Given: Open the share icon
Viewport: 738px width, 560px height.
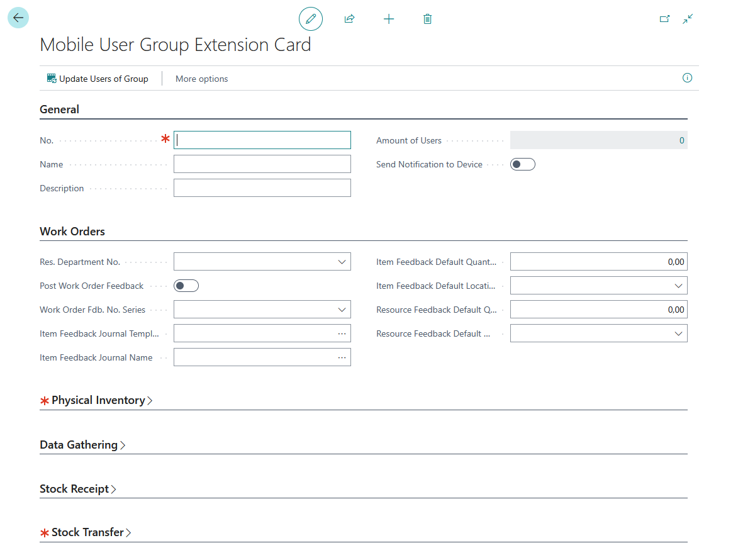Looking at the screenshot, I should click(349, 19).
